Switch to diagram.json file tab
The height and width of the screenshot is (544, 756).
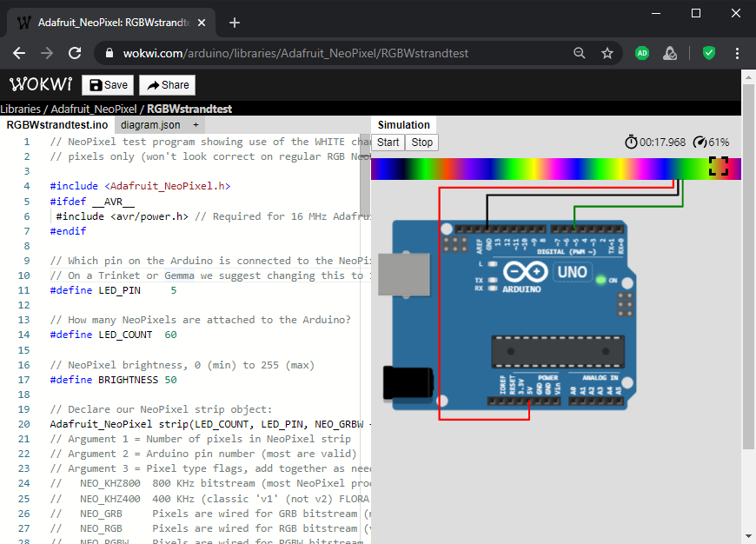click(x=150, y=125)
